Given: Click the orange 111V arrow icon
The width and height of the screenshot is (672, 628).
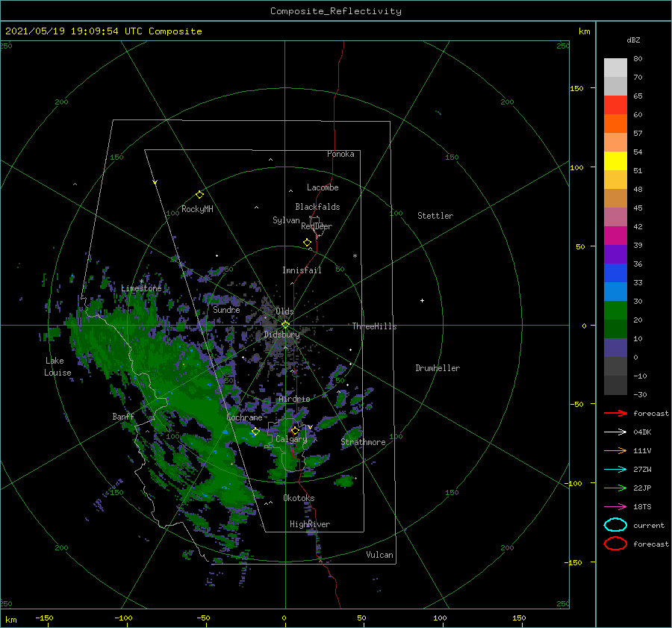Looking at the screenshot, I should point(615,450).
